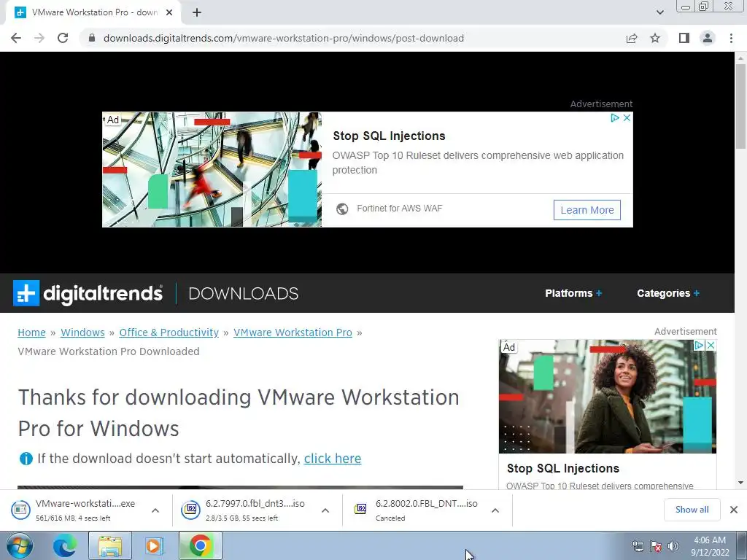Reload the current page
Image resolution: width=747 pixels, height=560 pixels.
click(x=63, y=38)
